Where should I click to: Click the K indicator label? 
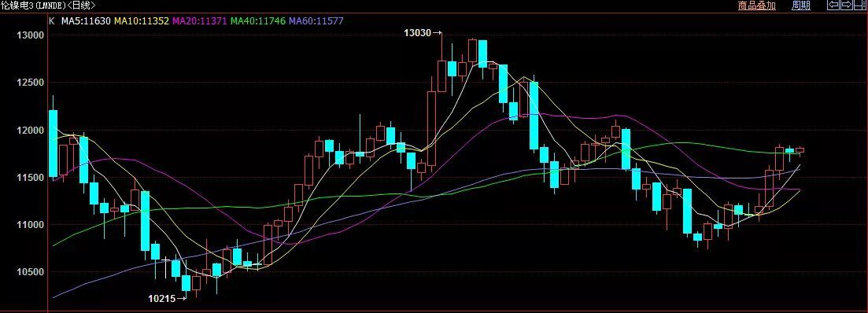[x=51, y=21]
